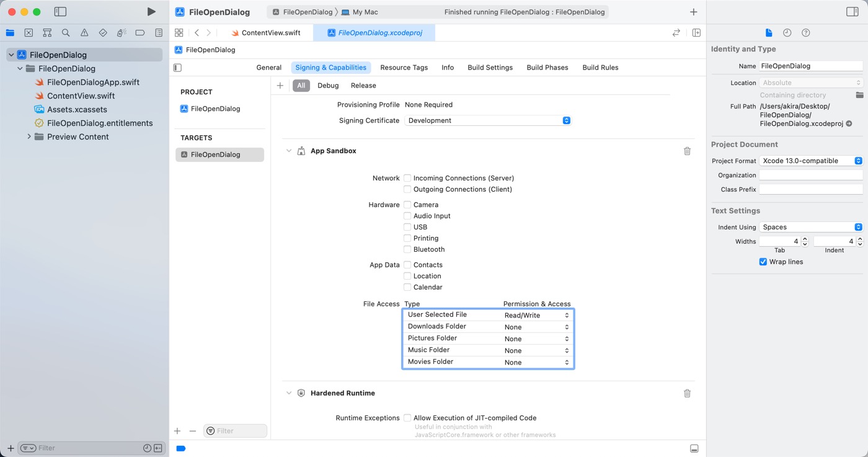
Task: Collapse the Hardened Runtime section
Action: 288,393
